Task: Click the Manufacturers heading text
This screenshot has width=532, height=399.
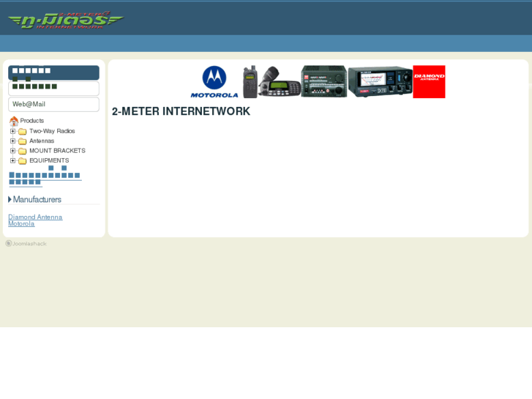Action: coord(37,199)
